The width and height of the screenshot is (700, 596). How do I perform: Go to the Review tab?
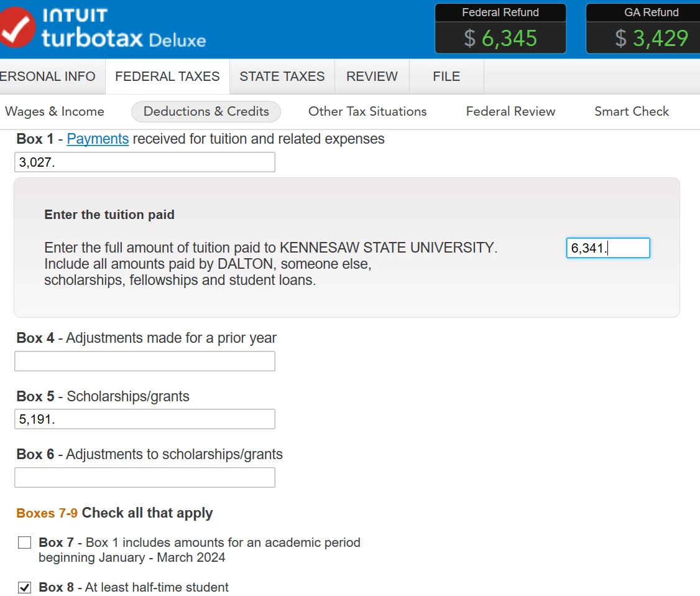(372, 77)
